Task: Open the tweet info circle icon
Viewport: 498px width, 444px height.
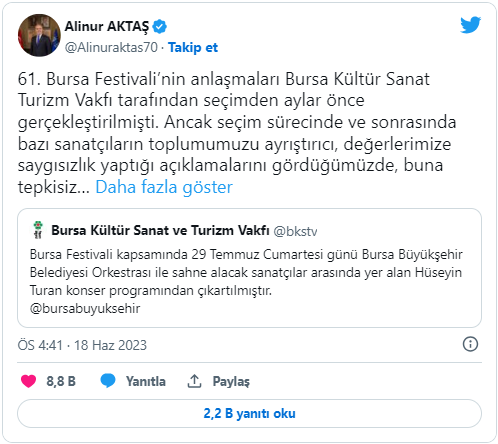Action: pyautogui.click(x=470, y=344)
